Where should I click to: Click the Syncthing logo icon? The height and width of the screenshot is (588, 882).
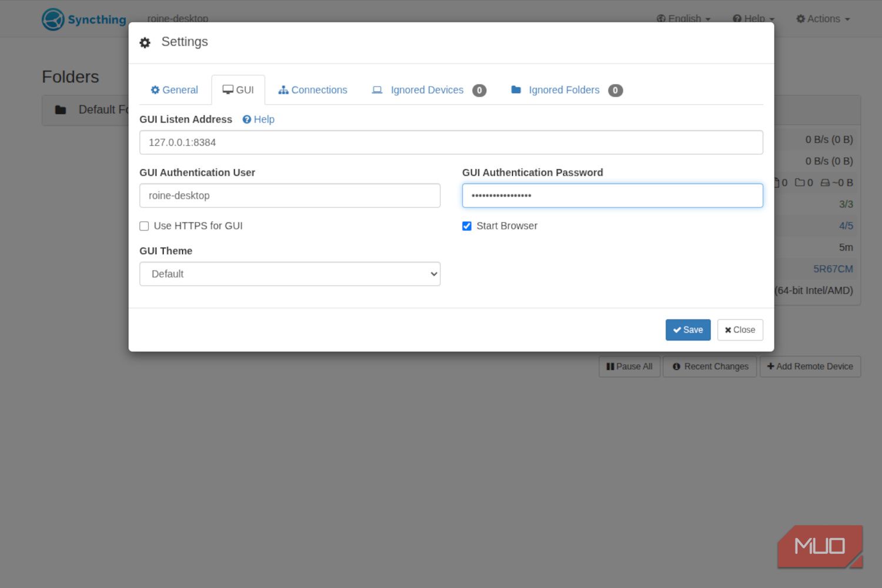[x=53, y=19]
